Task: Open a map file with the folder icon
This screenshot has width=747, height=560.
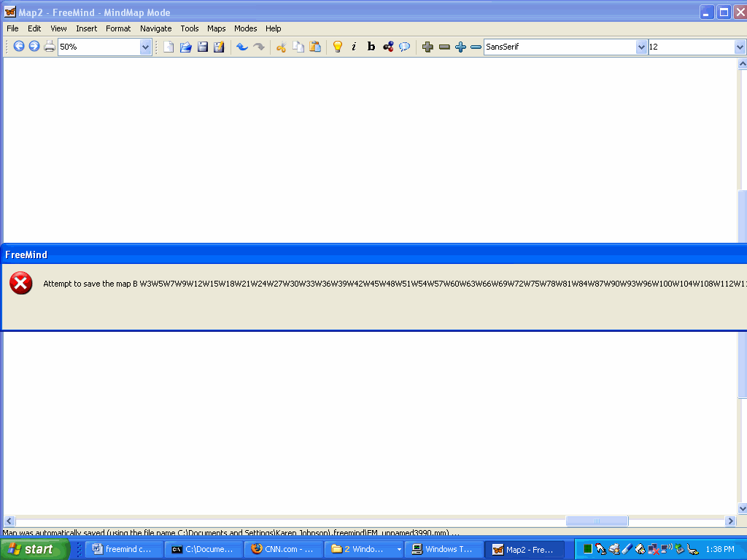Action: pyautogui.click(x=185, y=47)
